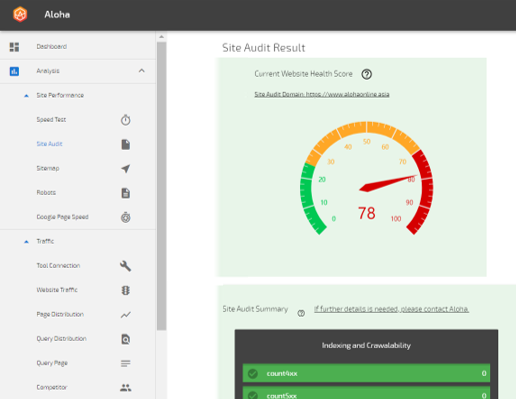
Task: Click the Aloha hexagon logo
Action: (x=20, y=14)
